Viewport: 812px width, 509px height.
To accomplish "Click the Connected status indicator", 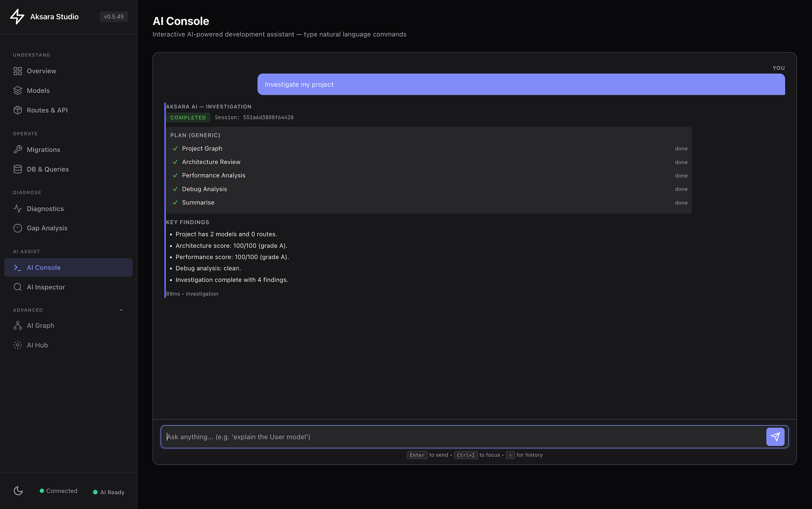I will [59, 491].
